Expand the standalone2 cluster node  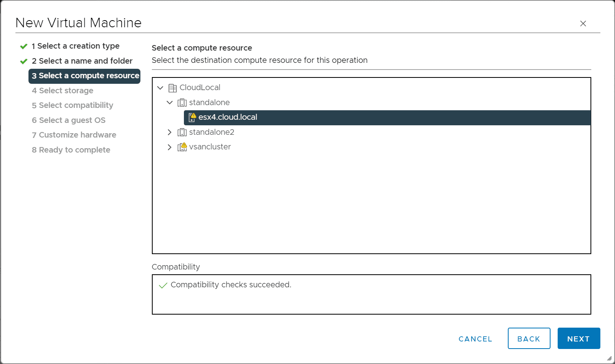click(x=170, y=132)
